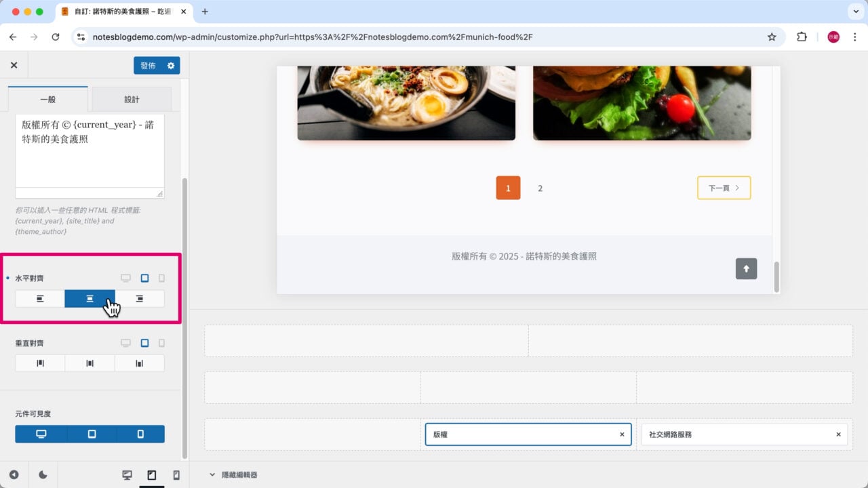Toggle mobile visibility for element

tap(140, 434)
